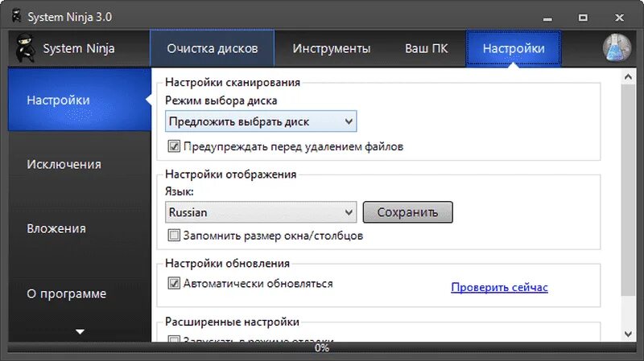Click the ninja icon in the title bar
Viewport: 644px width, 361px height.
[16, 16]
